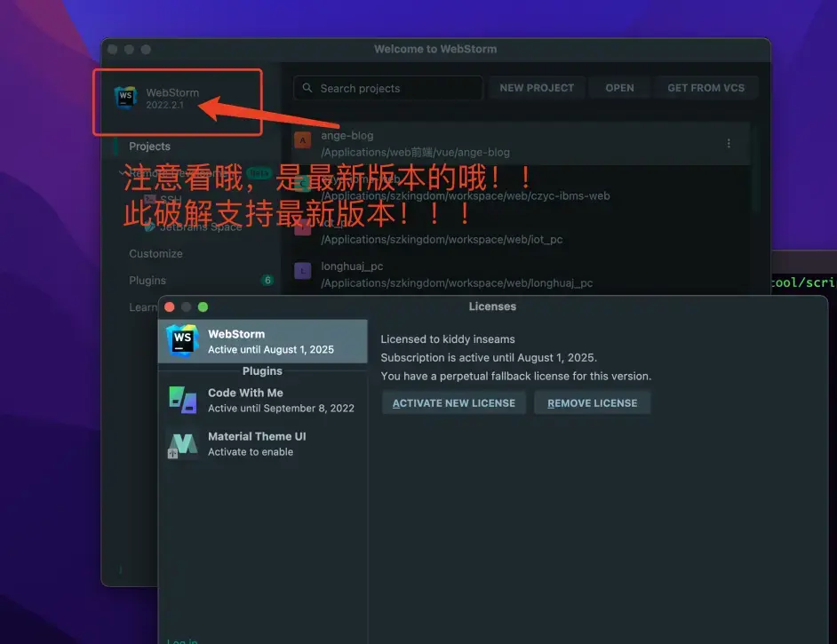Select Code With Me plugin license
The width and height of the screenshot is (837, 644).
[x=263, y=400]
